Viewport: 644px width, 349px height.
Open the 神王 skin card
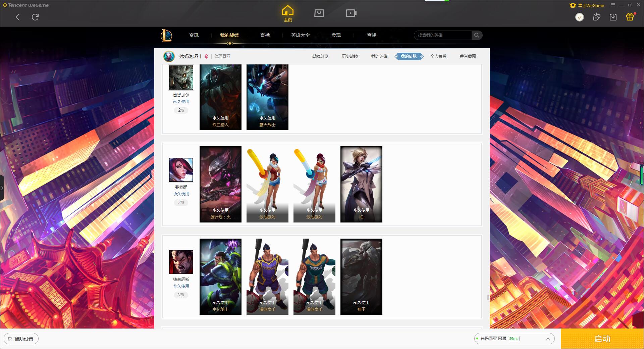pos(361,277)
